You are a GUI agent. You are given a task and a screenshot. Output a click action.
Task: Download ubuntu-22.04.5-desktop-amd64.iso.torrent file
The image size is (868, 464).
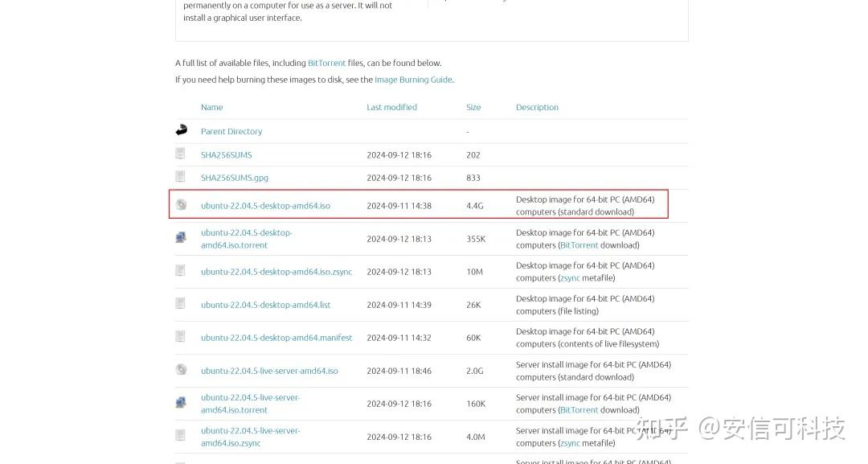tap(247, 239)
